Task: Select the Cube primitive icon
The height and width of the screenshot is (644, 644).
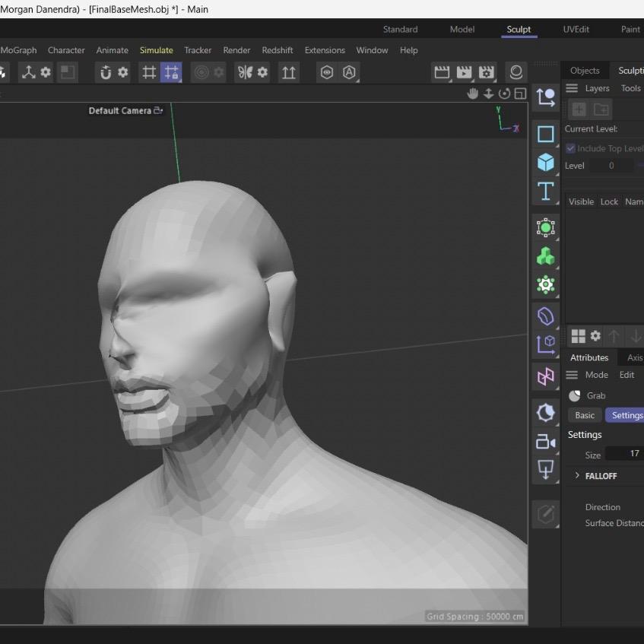Action: [x=545, y=162]
